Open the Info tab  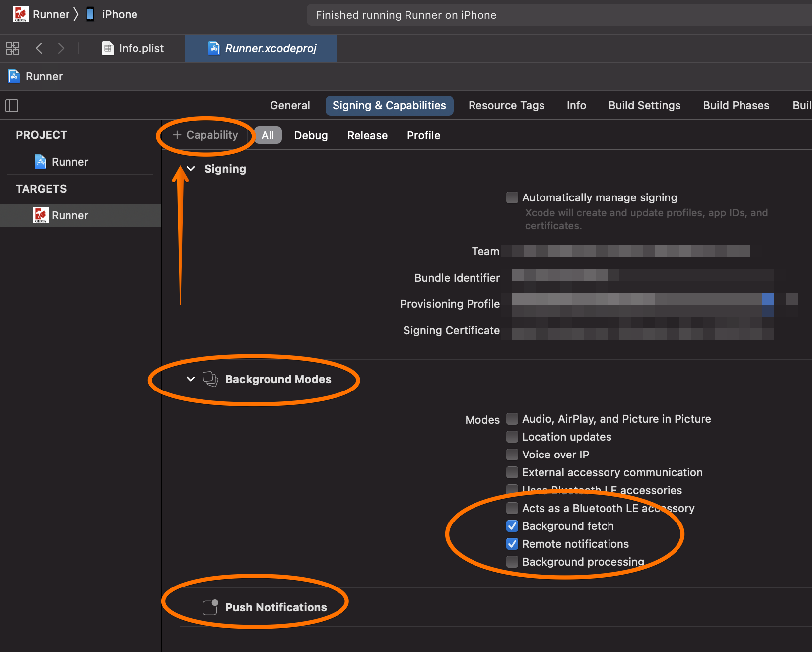point(576,105)
